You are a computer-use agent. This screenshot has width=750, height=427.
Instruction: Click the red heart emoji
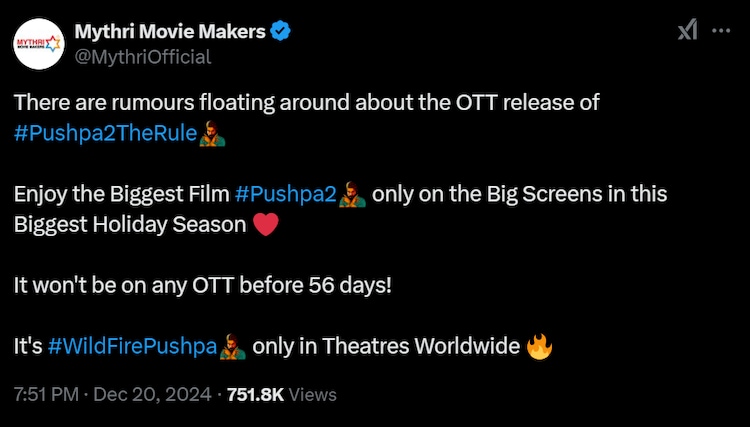265,224
